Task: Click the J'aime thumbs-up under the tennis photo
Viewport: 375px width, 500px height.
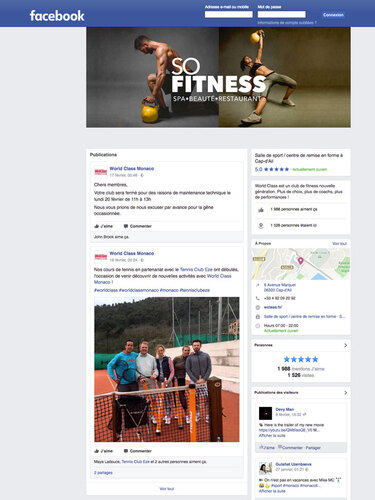Action: [x=97, y=451]
